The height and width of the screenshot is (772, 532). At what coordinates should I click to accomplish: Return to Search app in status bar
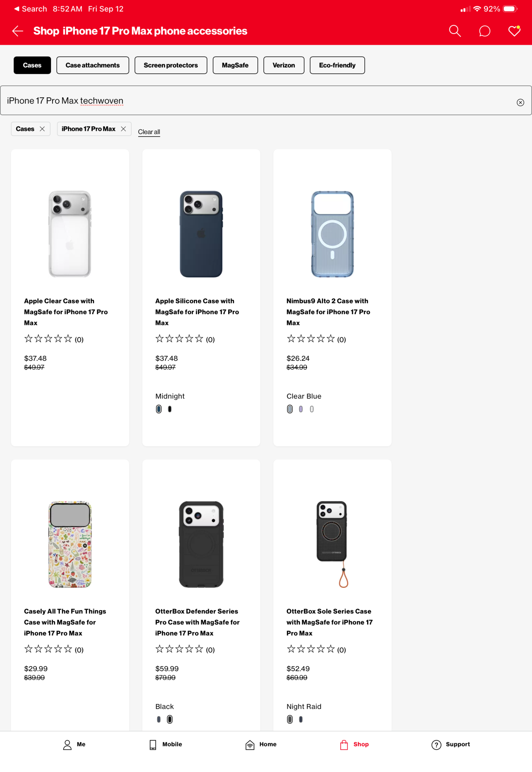pos(30,9)
